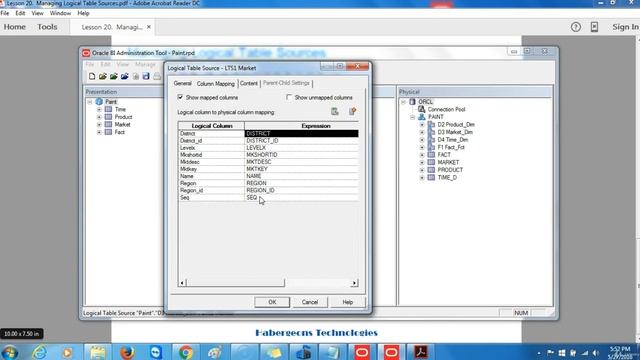Viewport: 640px width, 360px height.
Task: Click the volume speaker icon in system tray
Action: 596,353
